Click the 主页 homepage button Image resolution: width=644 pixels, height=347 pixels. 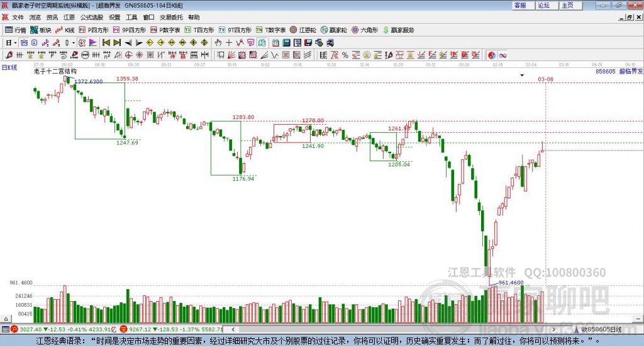tap(570, 5)
